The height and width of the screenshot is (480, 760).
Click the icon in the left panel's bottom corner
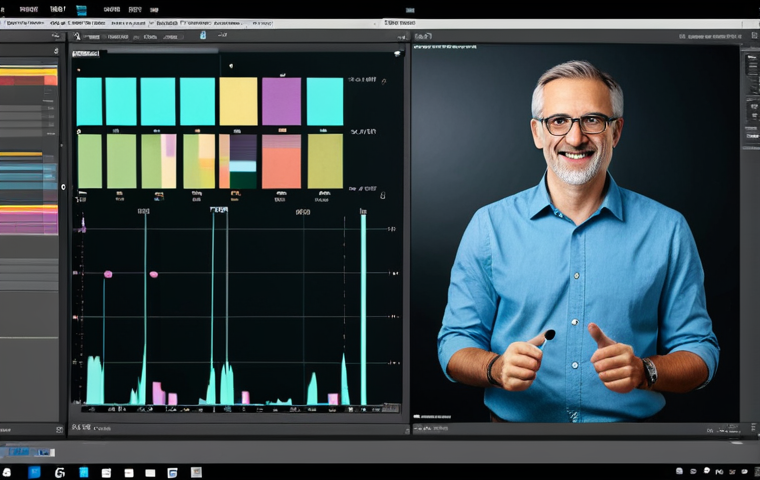(59, 430)
